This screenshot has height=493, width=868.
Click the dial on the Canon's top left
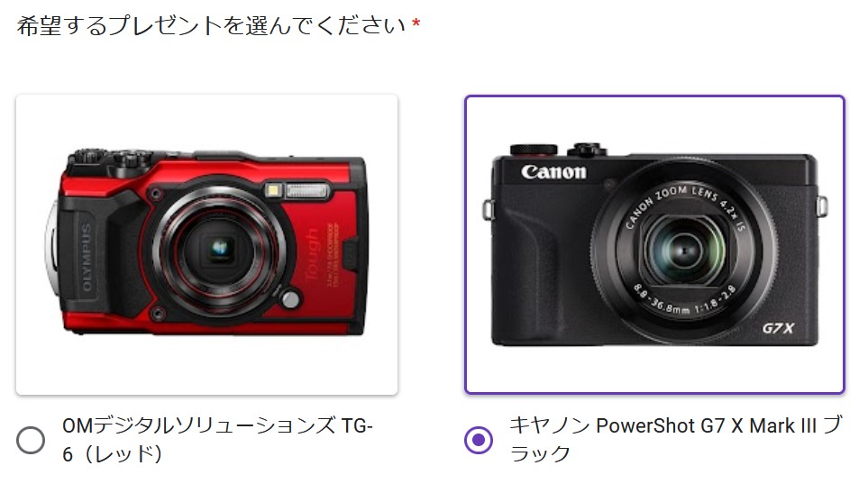point(534,150)
